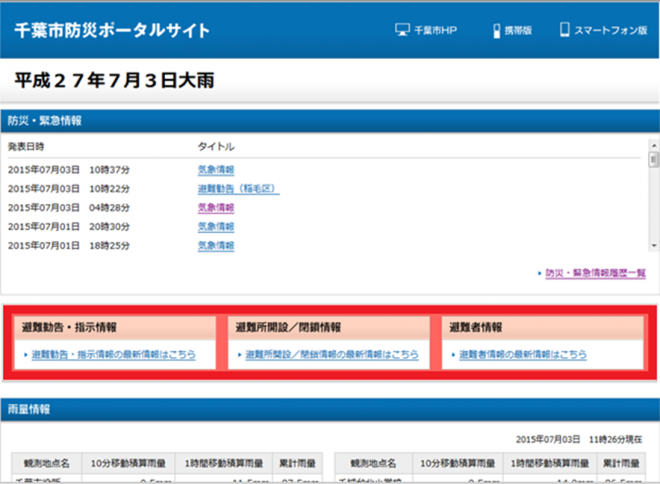This screenshot has width=660, height=484.
Task: Click the mobile phone icon for 携帯版
Action: click(x=497, y=31)
